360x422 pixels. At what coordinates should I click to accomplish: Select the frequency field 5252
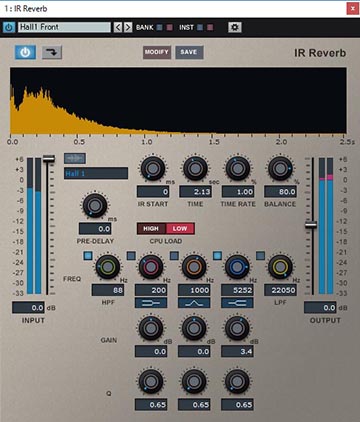237,290
